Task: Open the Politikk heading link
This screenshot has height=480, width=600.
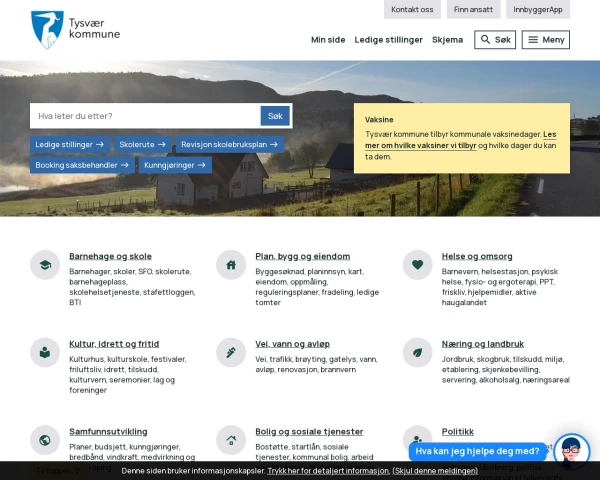Action: (458, 432)
